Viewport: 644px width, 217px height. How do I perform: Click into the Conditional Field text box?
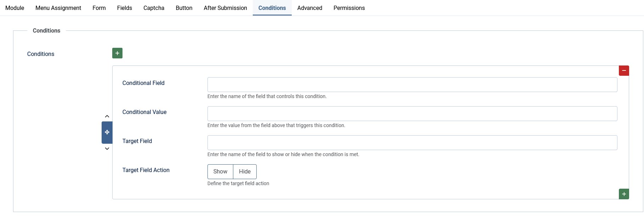pos(412,85)
